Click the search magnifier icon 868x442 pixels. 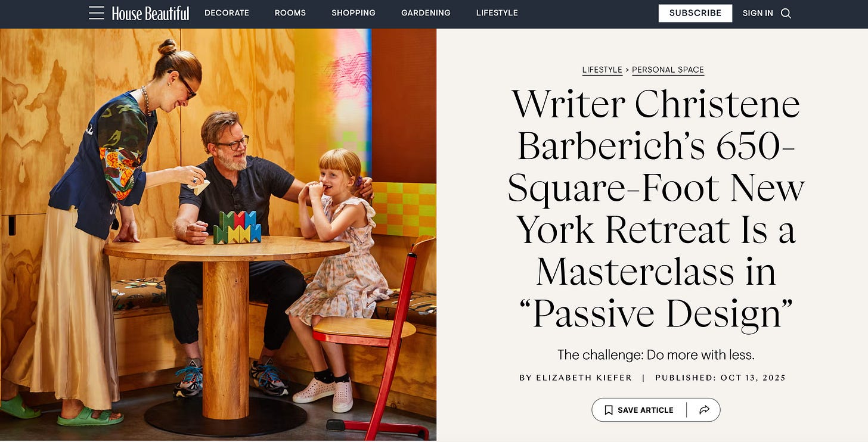[786, 13]
